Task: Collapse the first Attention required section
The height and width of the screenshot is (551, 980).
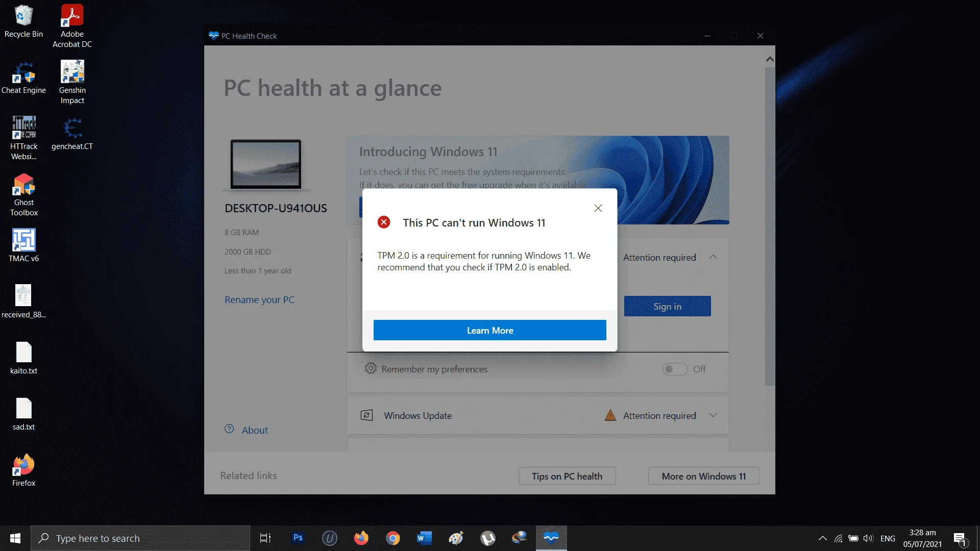Action: coord(713,257)
